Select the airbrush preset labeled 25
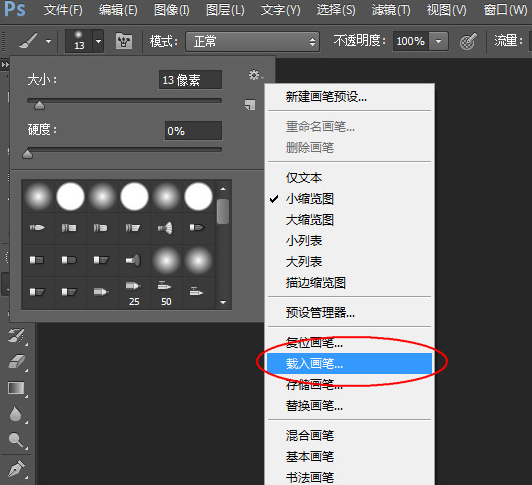The width and height of the screenshot is (532, 485). pyautogui.click(x=134, y=292)
